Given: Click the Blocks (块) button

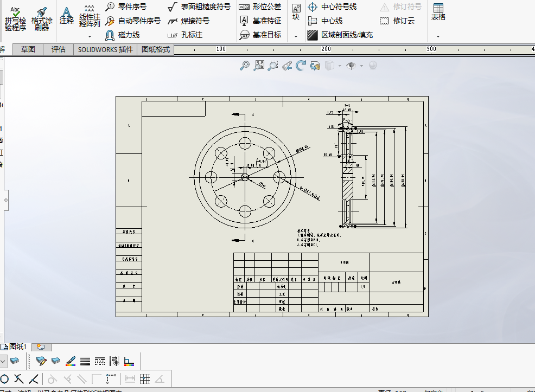Looking at the screenshot, I should pyautogui.click(x=296, y=12).
